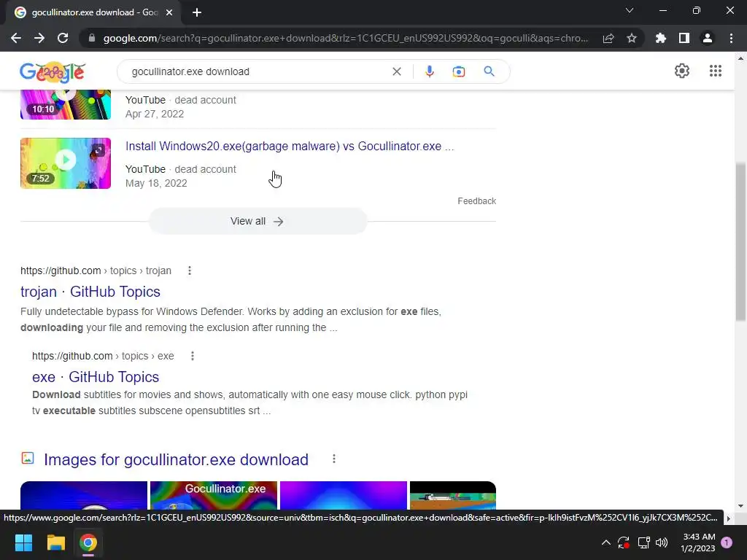Open File Explorer from the taskbar
This screenshot has width=747, height=560.
pyautogui.click(x=55, y=542)
